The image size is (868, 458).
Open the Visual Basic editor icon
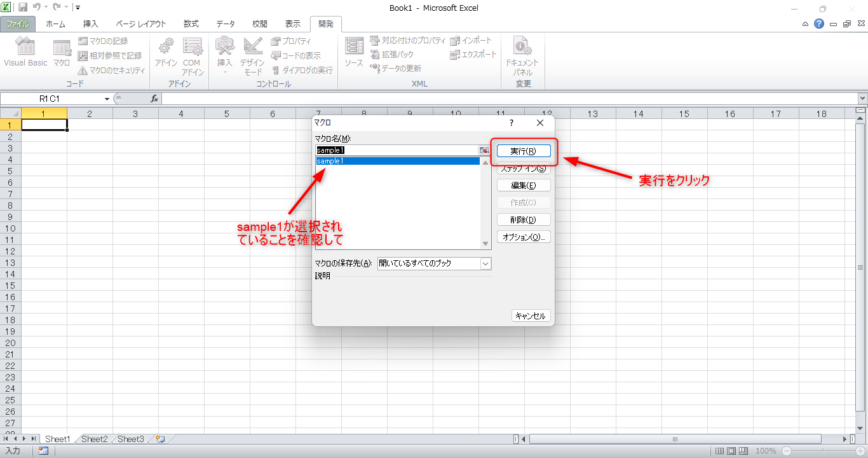click(25, 52)
